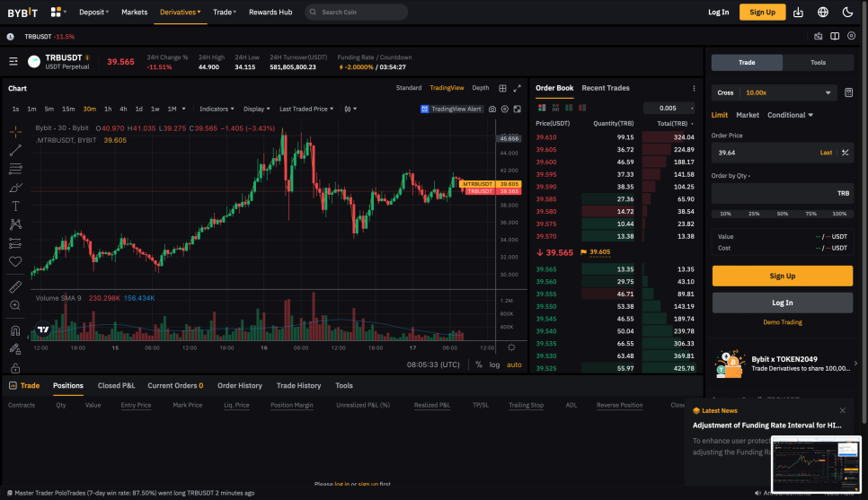
Task: Lock all drawing tools
Action: 15,368
